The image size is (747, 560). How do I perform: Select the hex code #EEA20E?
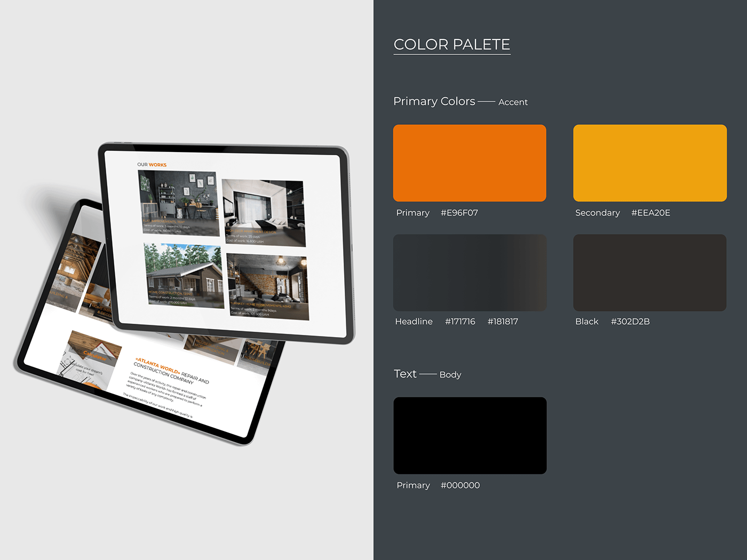(x=650, y=212)
